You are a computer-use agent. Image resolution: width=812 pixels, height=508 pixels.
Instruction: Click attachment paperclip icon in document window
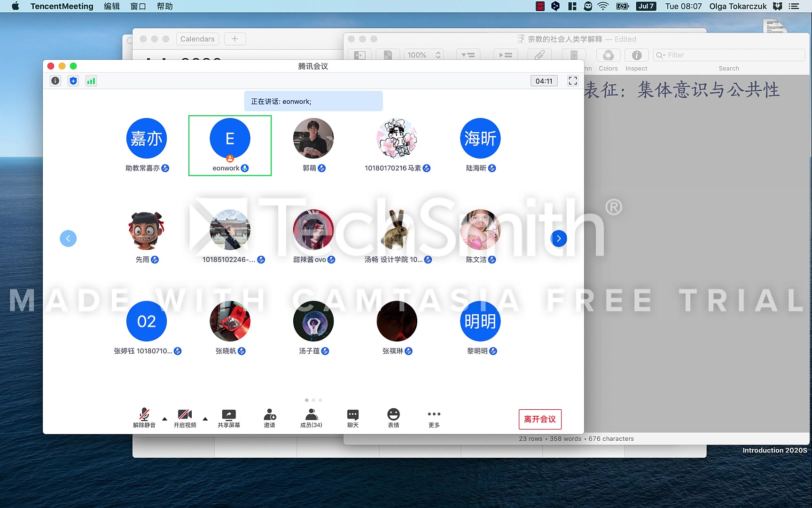click(x=539, y=55)
